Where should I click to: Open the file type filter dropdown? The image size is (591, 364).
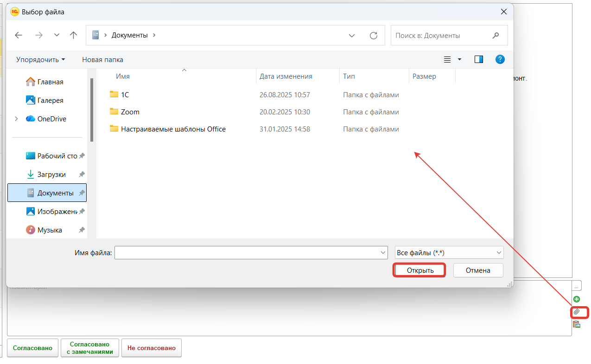click(x=449, y=252)
